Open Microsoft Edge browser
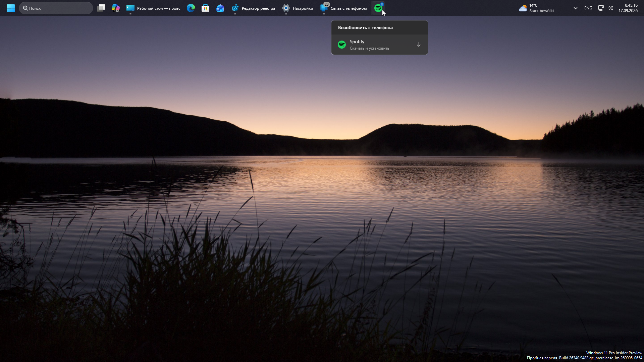Screen dimensions: 644x362 [x=191, y=8]
